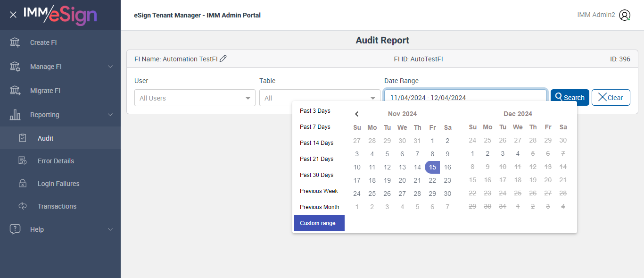Select the Previous Month range option
The image size is (644, 278).
pyautogui.click(x=319, y=207)
